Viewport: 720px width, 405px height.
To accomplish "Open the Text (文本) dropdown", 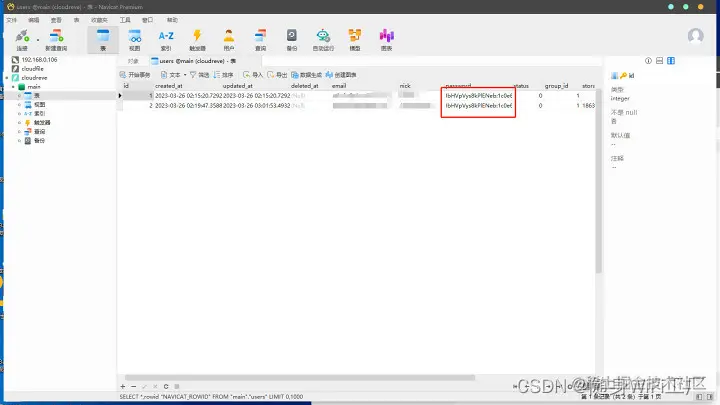I will click(173, 75).
